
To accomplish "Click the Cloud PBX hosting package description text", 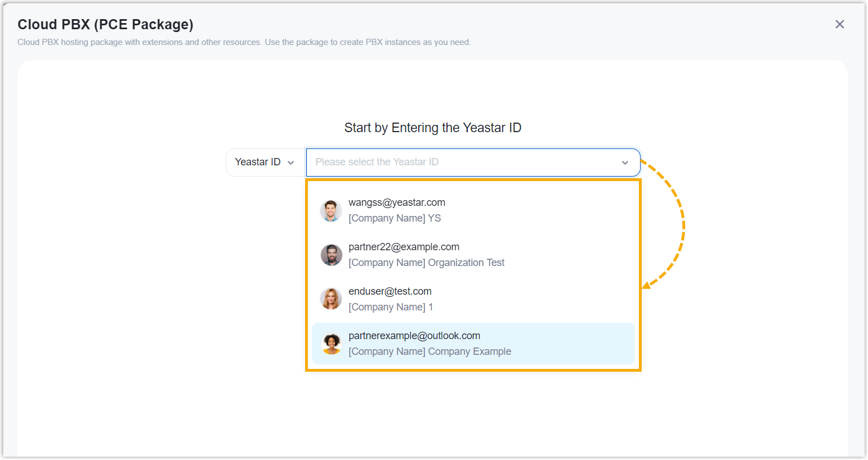I will (244, 42).
